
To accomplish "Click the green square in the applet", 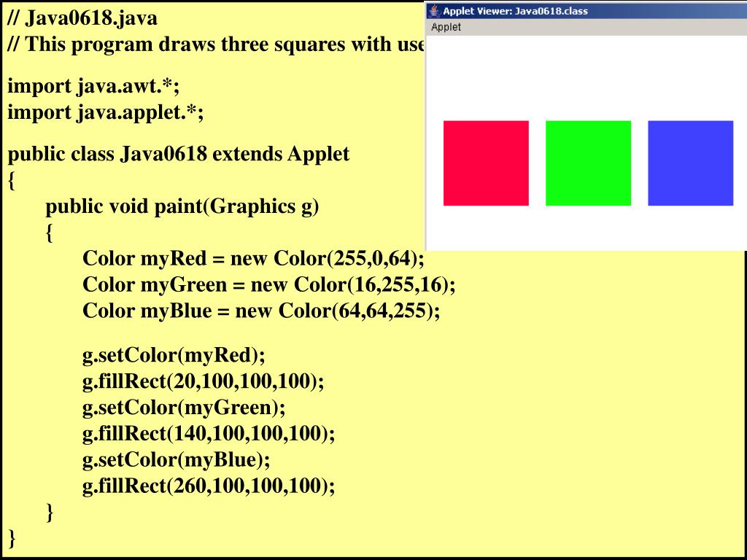I will 589,163.
